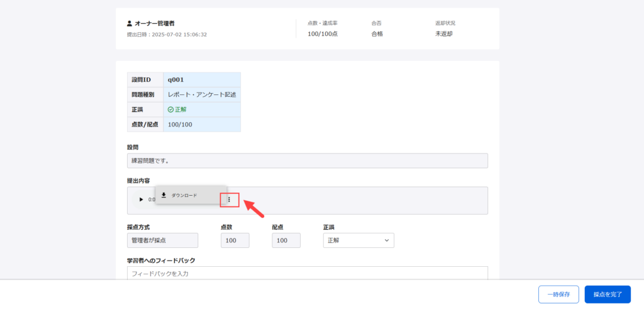Click the 点数 field showing 100

235,240
